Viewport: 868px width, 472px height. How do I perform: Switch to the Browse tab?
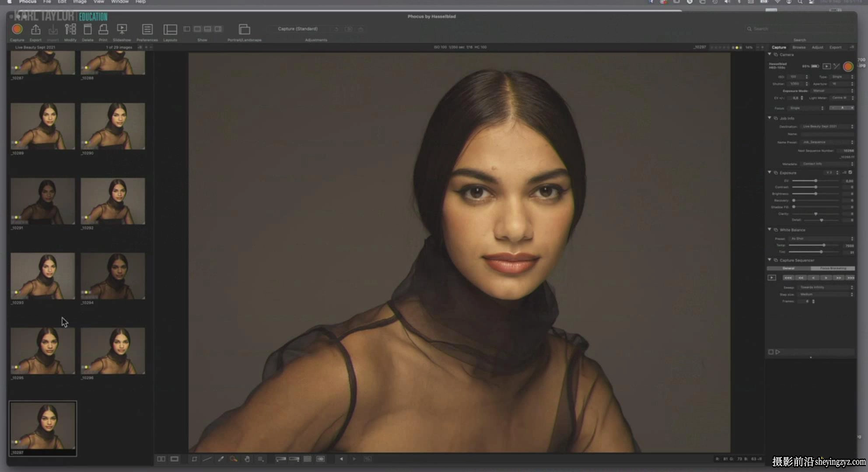(799, 47)
